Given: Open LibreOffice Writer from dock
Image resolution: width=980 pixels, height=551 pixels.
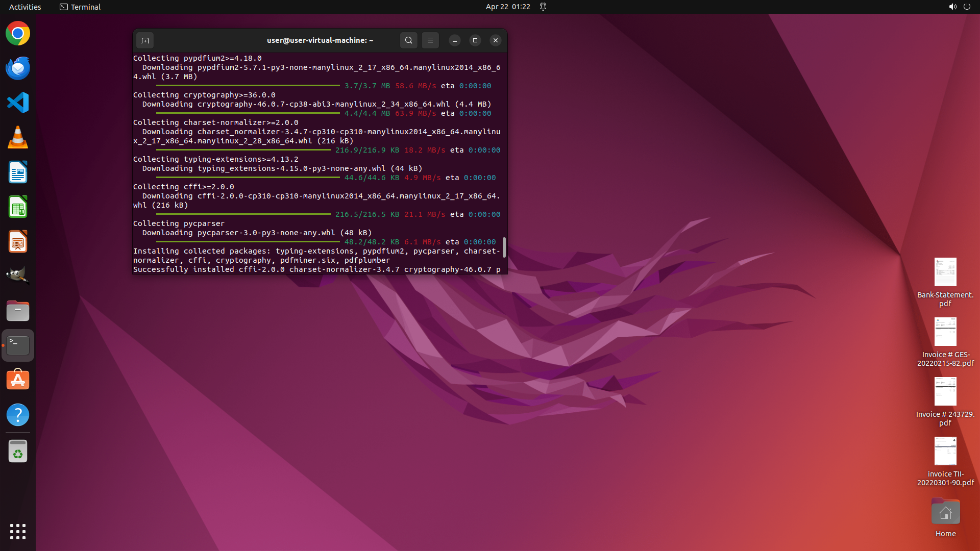Looking at the screenshot, I should click(x=18, y=172).
